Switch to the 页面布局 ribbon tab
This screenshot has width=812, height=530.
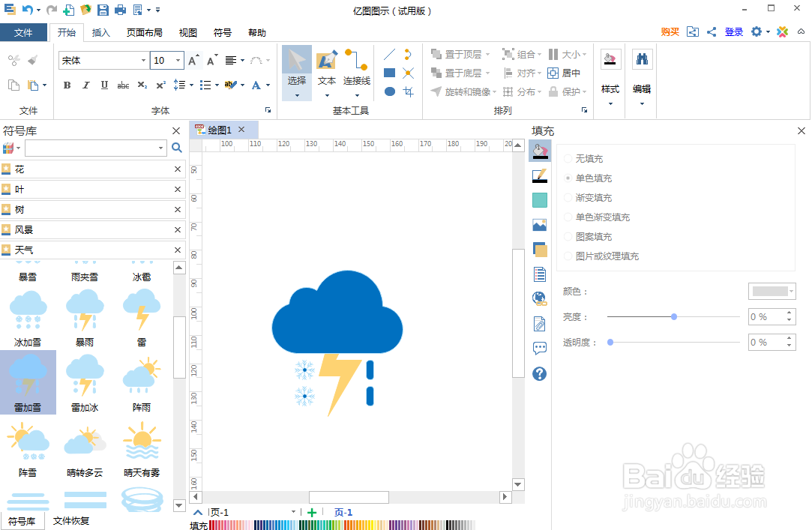(x=145, y=32)
